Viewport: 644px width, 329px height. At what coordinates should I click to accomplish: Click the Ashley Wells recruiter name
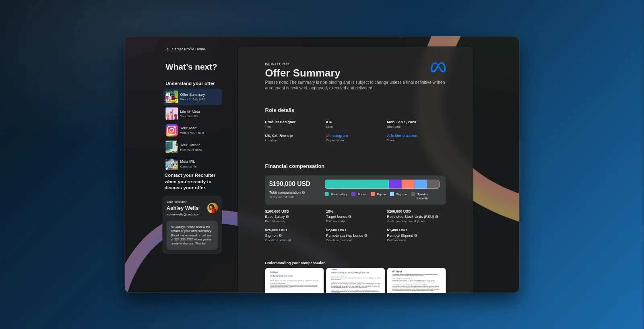(183, 208)
